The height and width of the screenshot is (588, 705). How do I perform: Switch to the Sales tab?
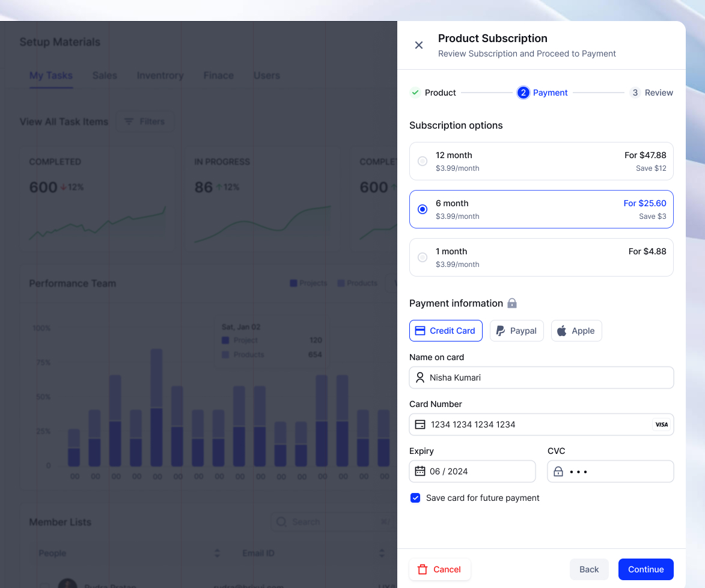[104, 75]
